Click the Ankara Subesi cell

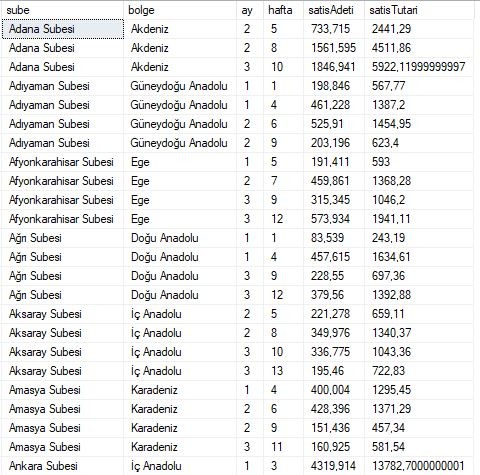pyautogui.click(x=63, y=466)
